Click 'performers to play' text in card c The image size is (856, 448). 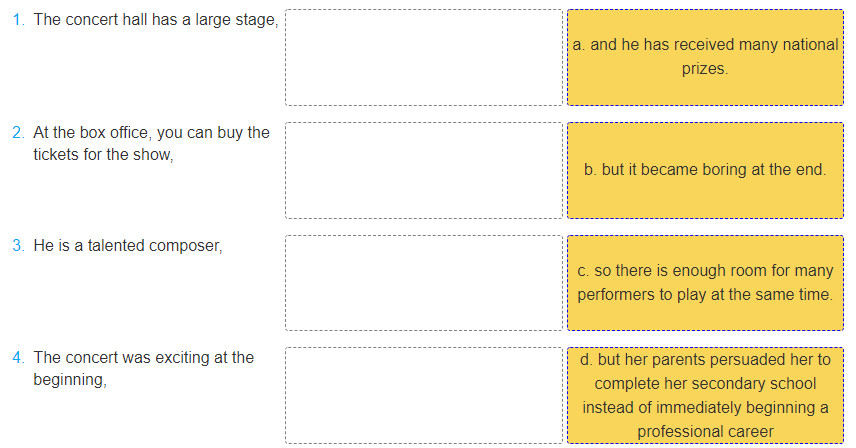[x=643, y=295]
